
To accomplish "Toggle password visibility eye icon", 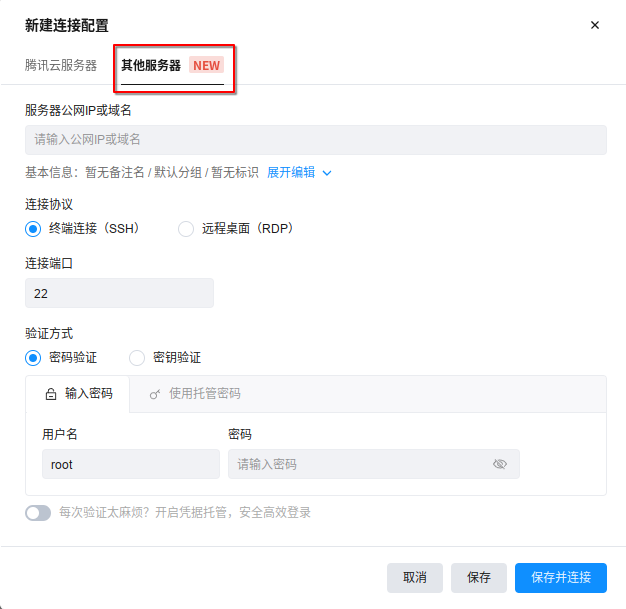I will 499,464.
